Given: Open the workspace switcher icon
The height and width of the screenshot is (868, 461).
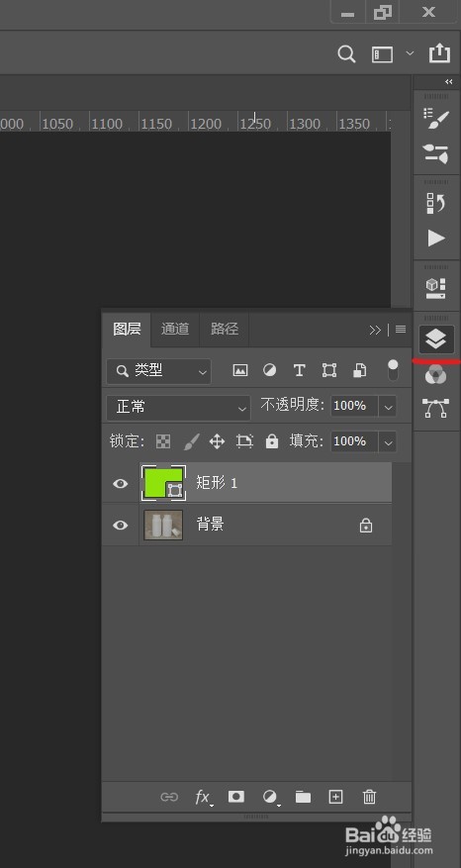Looking at the screenshot, I should (x=382, y=54).
